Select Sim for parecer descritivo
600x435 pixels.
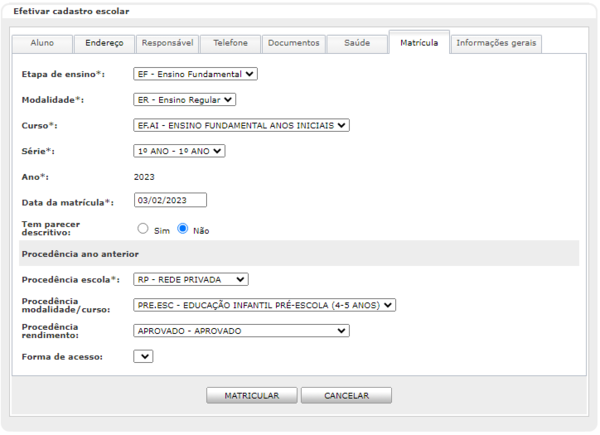pyautogui.click(x=143, y=229)
